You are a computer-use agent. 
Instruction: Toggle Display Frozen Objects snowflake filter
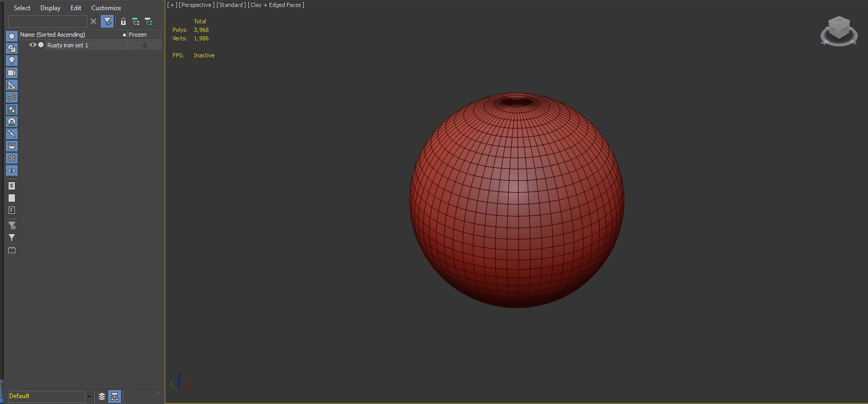click(12, 158)
